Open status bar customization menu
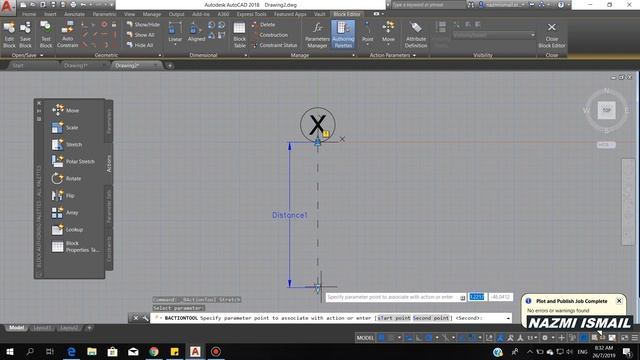 (x=635, y=338)
